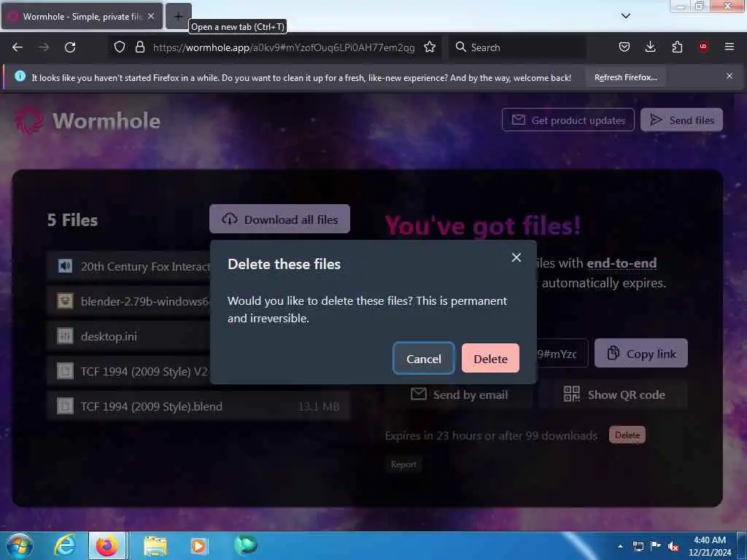Focus the wormhole.app address bar
This screenshot has width=747, height=560.
tap(284, 47)
